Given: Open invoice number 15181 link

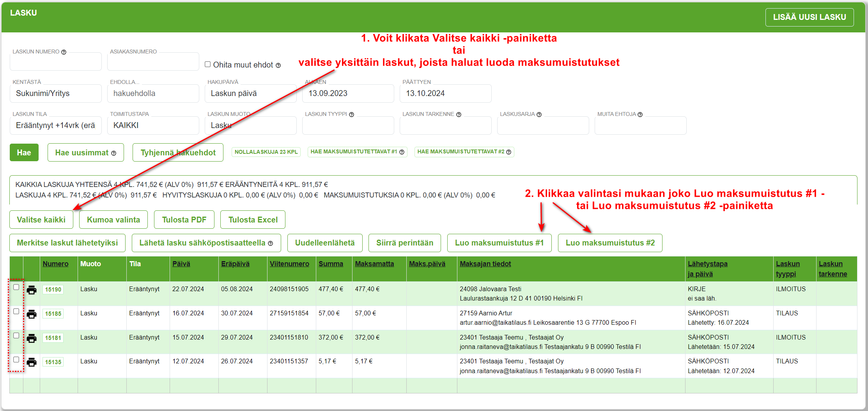Looking at the screenshot, I should pos(53,338).
